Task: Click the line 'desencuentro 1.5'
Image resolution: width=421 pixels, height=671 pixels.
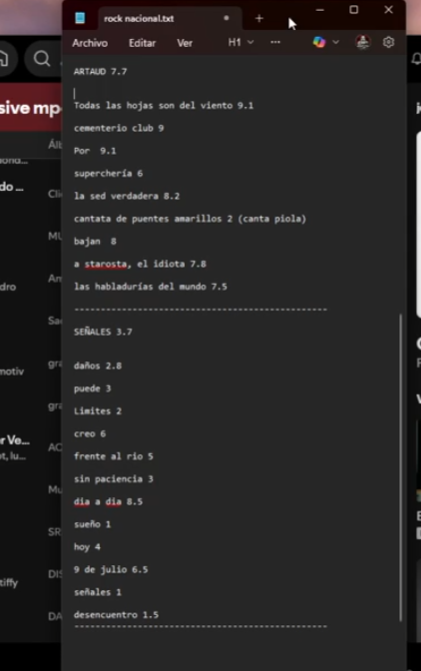Action: click(116, 615)
